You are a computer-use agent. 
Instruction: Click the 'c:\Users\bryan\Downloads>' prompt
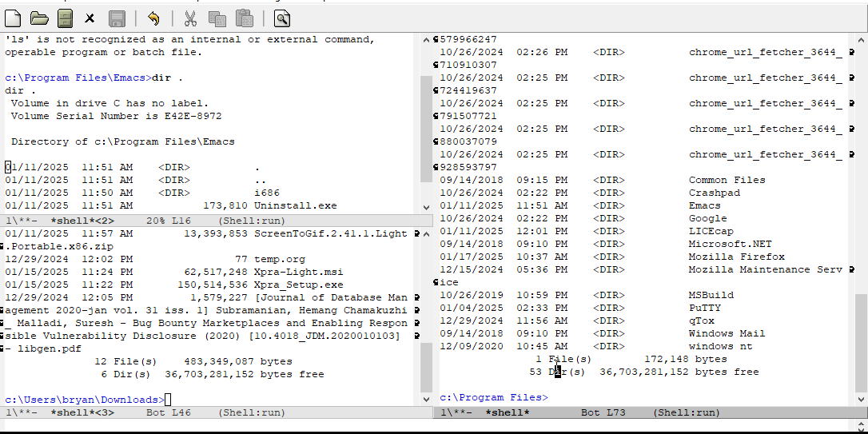(85, 400)
